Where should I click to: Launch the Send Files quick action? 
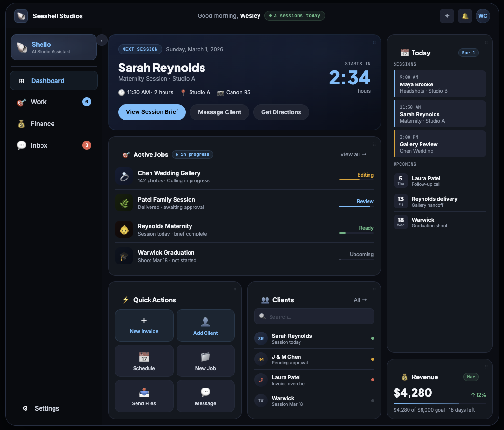(x=144, y=396)
